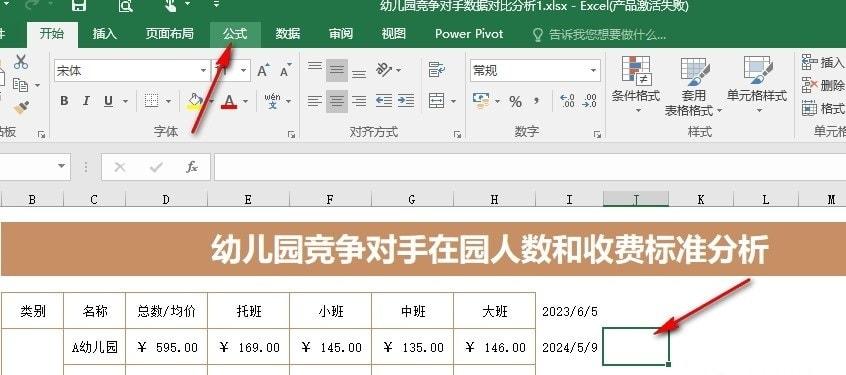Image resolution: width=846 pixels, height=375 pixels.
Task: Toggle center horizontal alignment
Action: (x=337, y=101)
